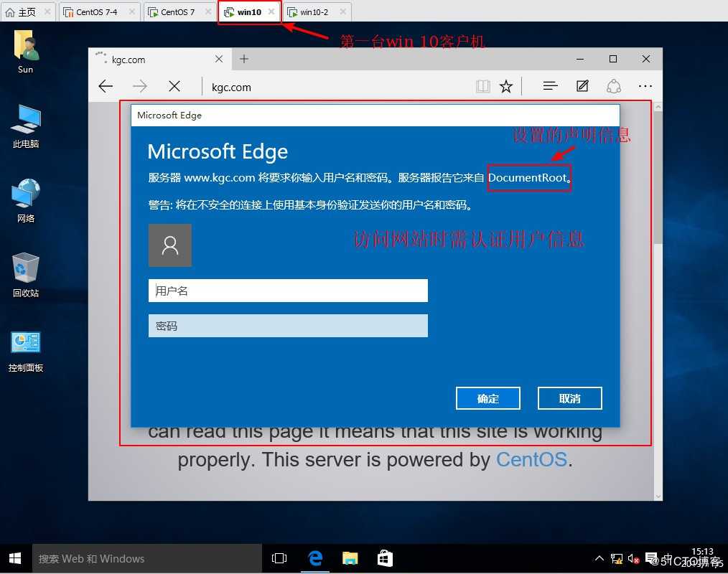Close the win10-2 VM tab
The height and width of the screenshot is (574, 728).
(x=342, y=12)
